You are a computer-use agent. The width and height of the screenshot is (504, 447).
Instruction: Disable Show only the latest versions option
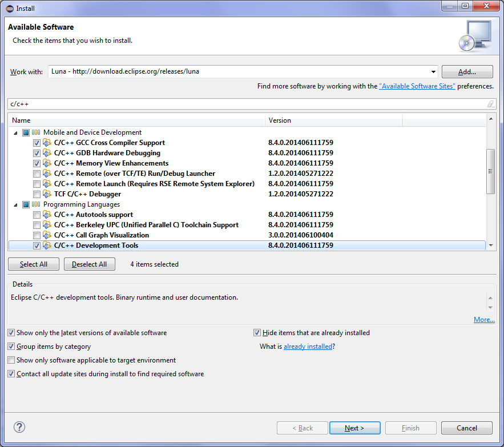point(11,332)
